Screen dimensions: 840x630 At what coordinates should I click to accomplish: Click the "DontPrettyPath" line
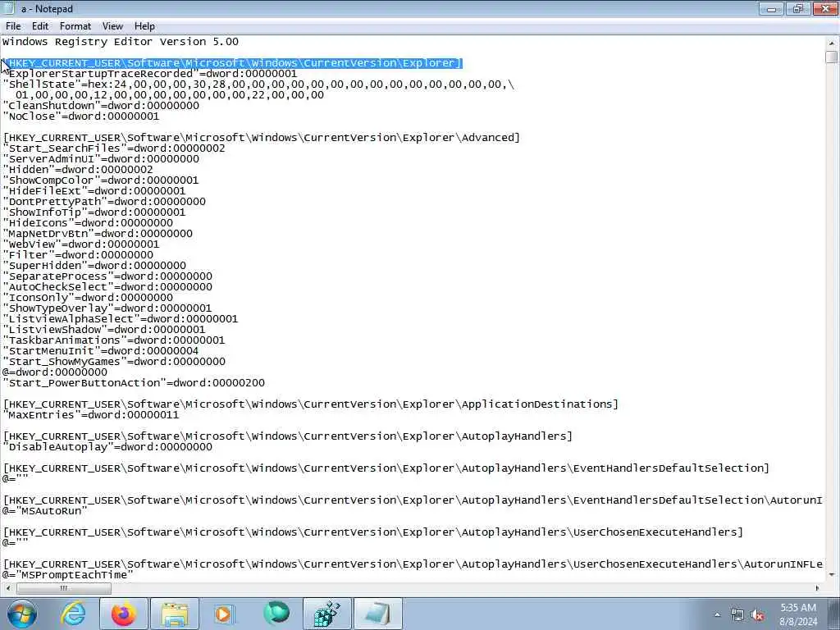pyautogui.click(x=104, y=202)
